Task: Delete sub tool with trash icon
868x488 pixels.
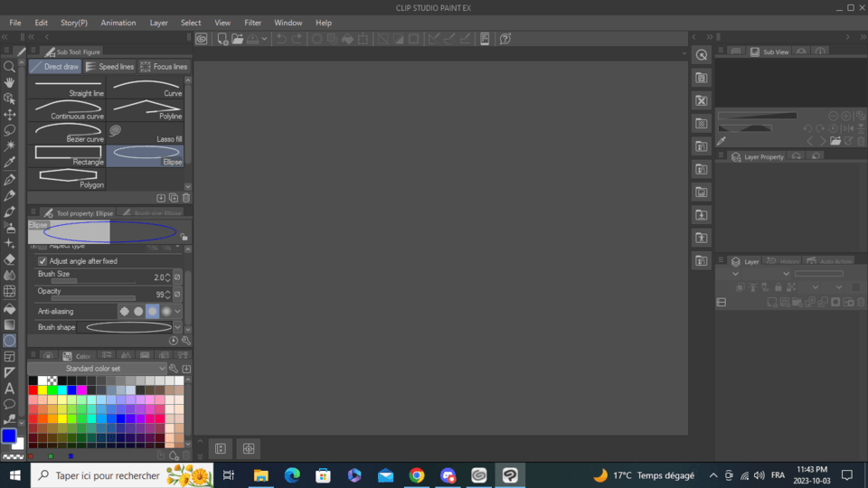Action: click(x=186, y=198)
